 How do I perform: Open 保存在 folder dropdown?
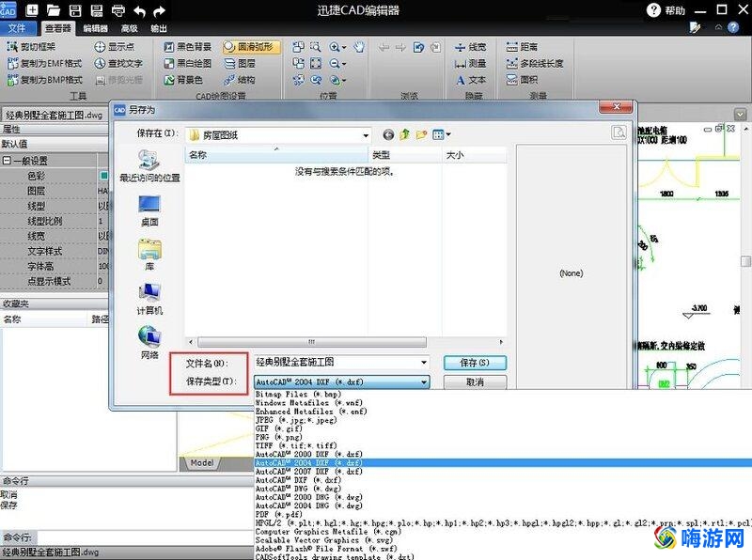tap(366, 135)
